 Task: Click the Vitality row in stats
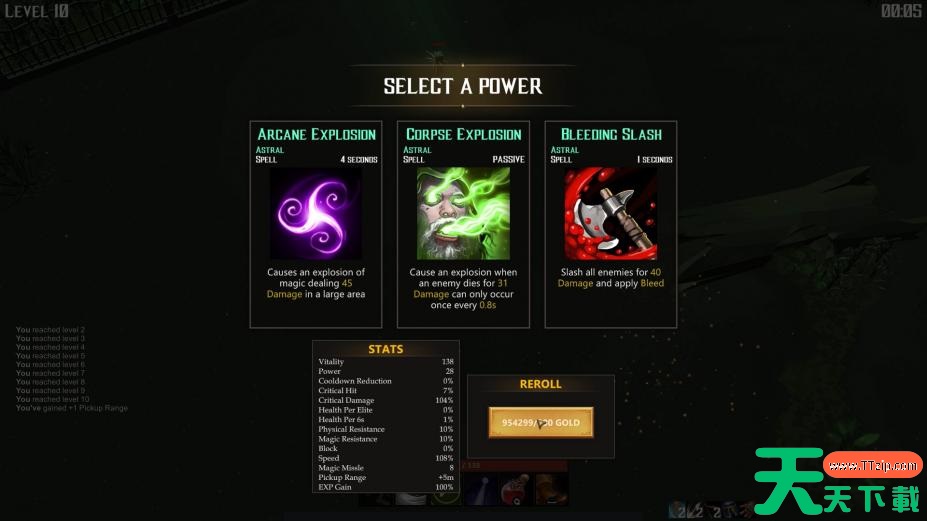[x=385, y=361]
